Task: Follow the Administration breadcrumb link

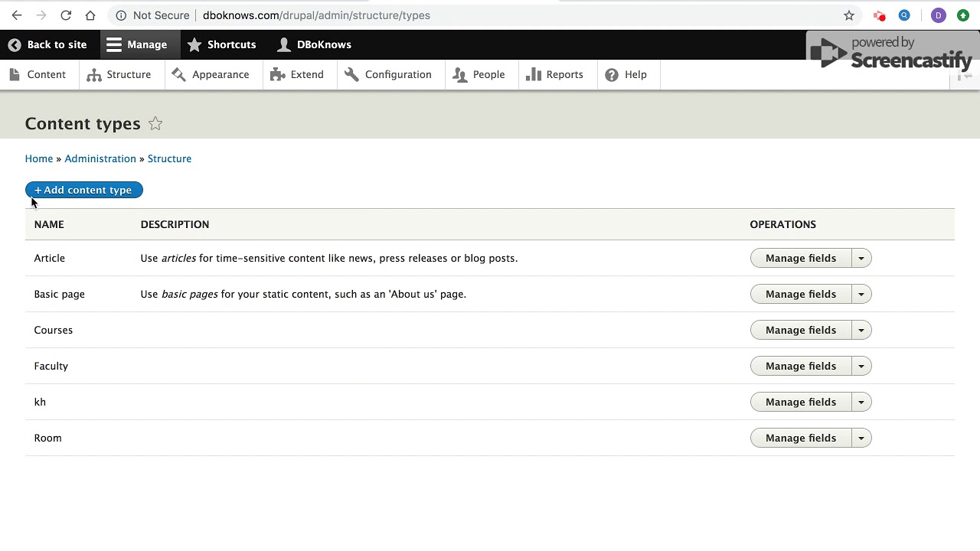Action: coord(100,159)
